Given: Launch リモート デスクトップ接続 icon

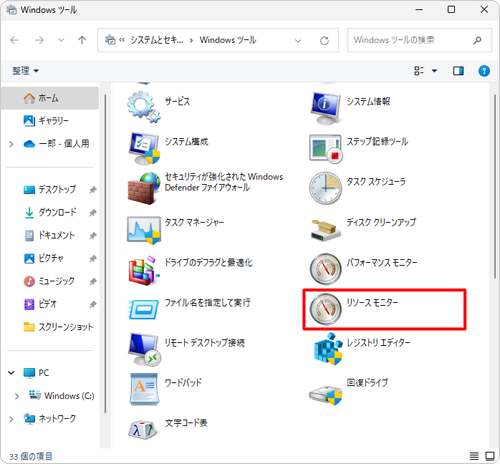Looking at the screenshot, I should 145,349.
